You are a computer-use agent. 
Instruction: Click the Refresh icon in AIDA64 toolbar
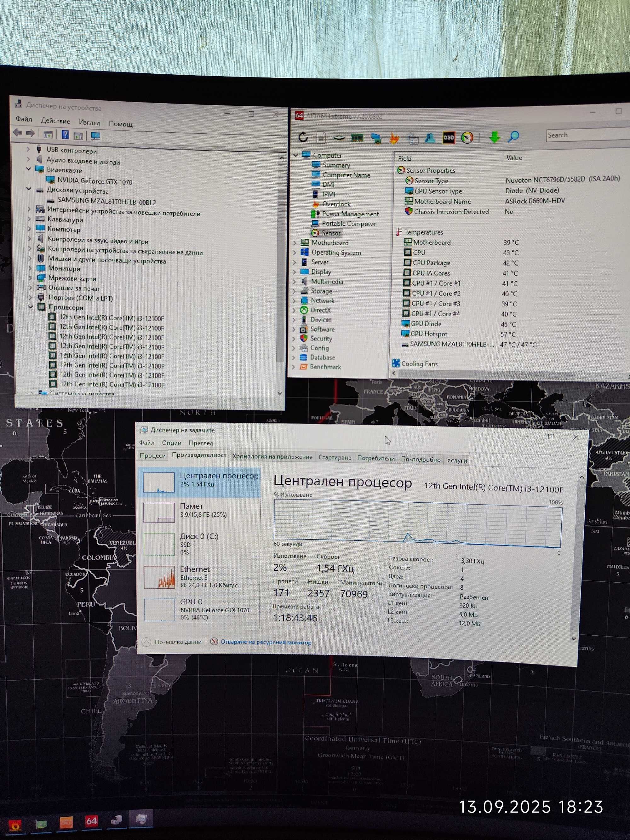tap(303, 137)
